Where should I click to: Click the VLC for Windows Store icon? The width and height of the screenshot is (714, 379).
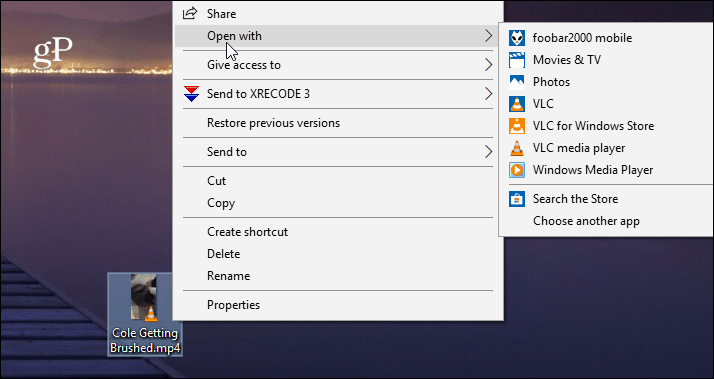click(x=517, y=126)
